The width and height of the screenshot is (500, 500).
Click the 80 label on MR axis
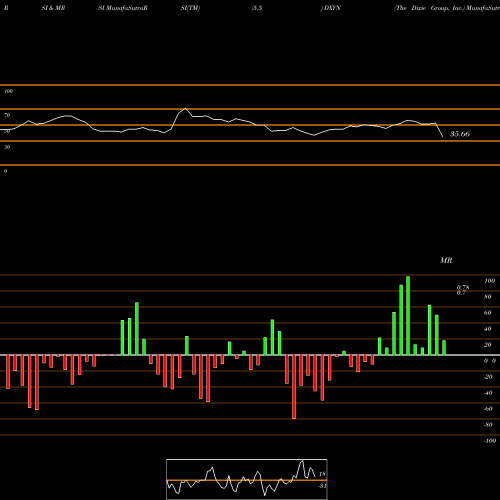tap(488, 297)
